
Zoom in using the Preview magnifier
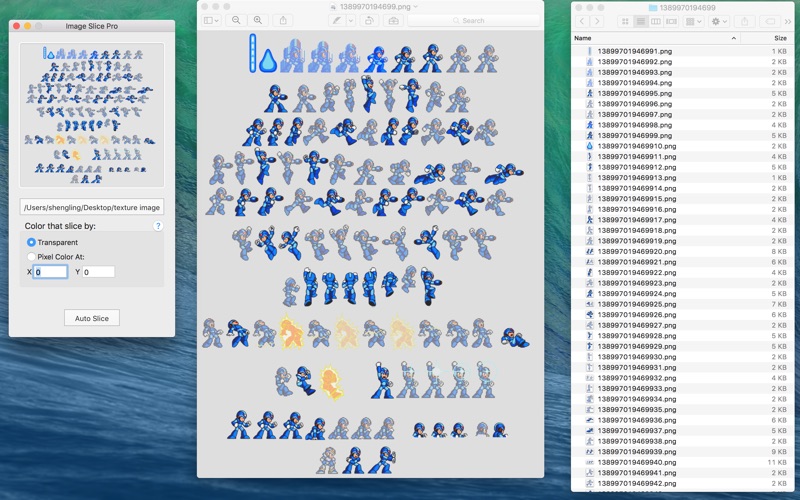pos(258,20)
